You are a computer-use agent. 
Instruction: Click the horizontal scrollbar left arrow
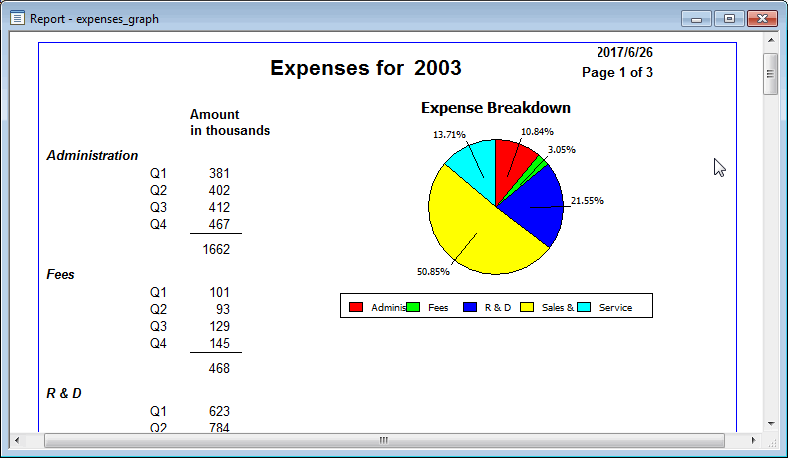click(x=18, y=440)
